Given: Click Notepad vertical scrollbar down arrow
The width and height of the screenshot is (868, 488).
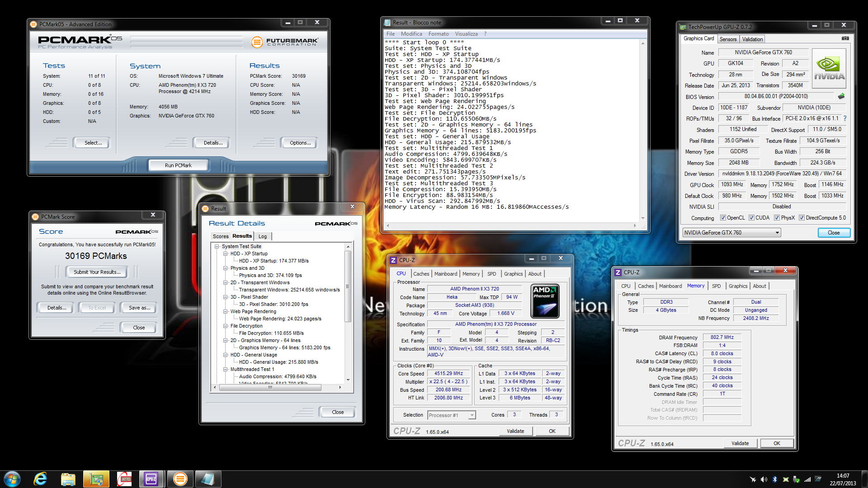Looking at the screenshot, I should click(642, 218).
